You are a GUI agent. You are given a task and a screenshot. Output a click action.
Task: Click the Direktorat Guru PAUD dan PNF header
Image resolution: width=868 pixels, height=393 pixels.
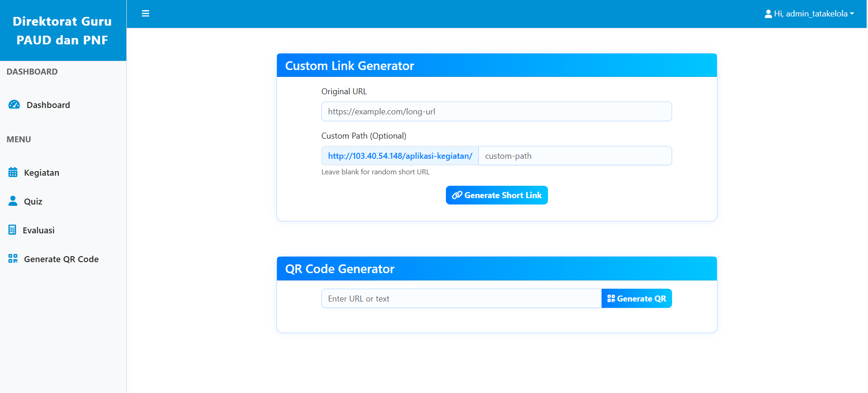(63, 30)
